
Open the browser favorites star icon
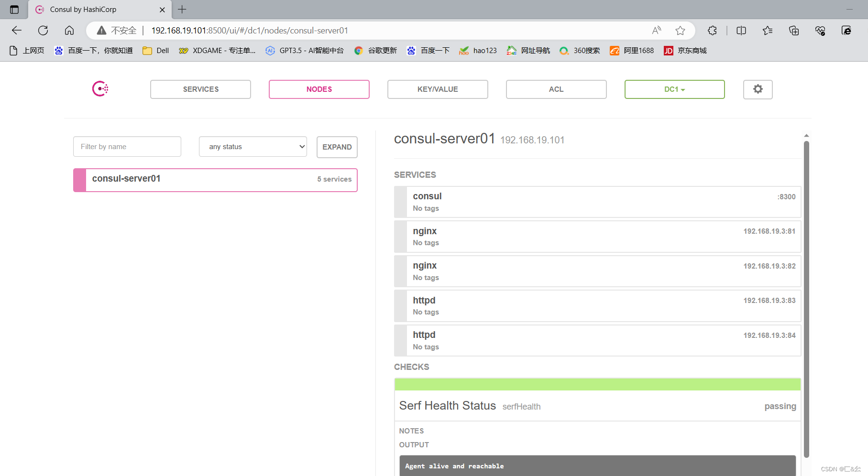(x=680, y=30)
